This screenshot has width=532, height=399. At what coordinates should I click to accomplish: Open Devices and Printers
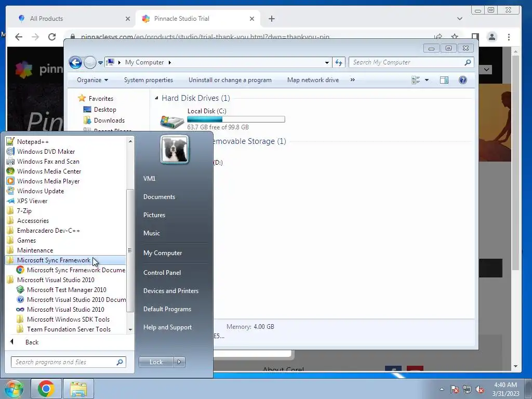click(x=170, y=291)
